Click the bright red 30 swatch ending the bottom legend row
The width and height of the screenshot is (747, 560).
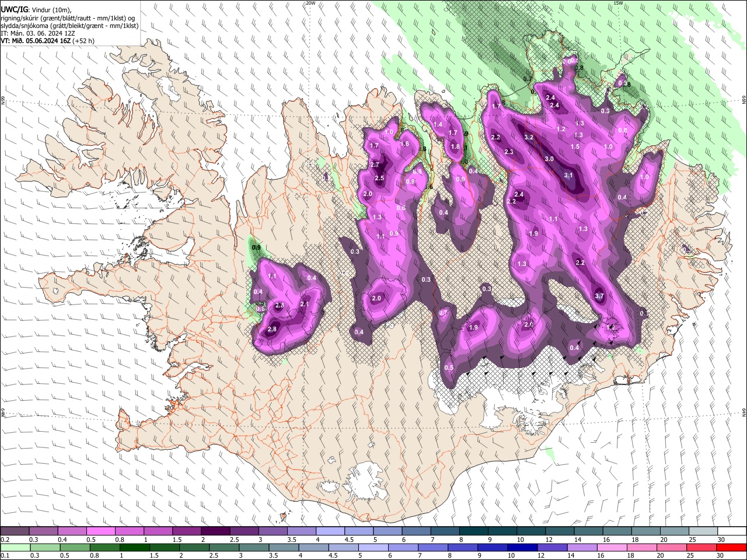pos(731,547)
